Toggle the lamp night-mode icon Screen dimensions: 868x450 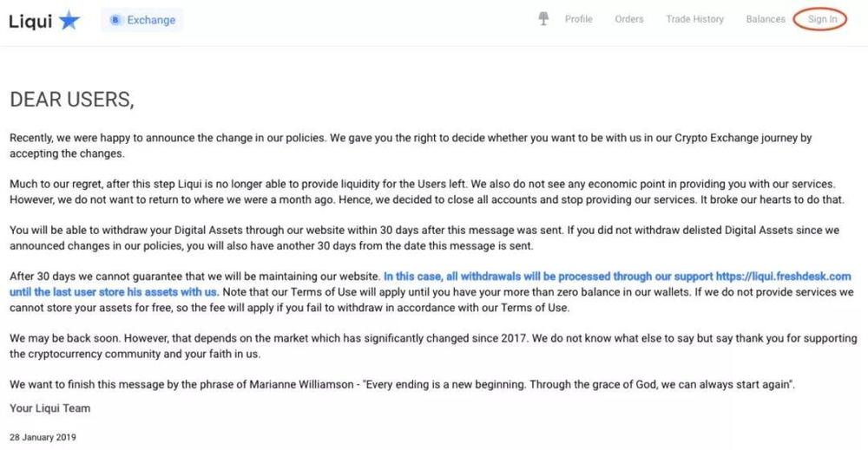pos(543,19)
